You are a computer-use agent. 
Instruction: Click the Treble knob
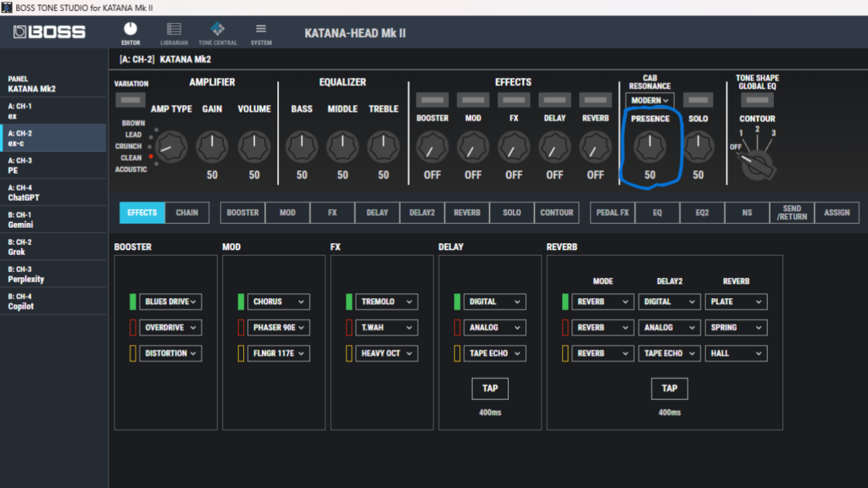[x=383, y=147]
